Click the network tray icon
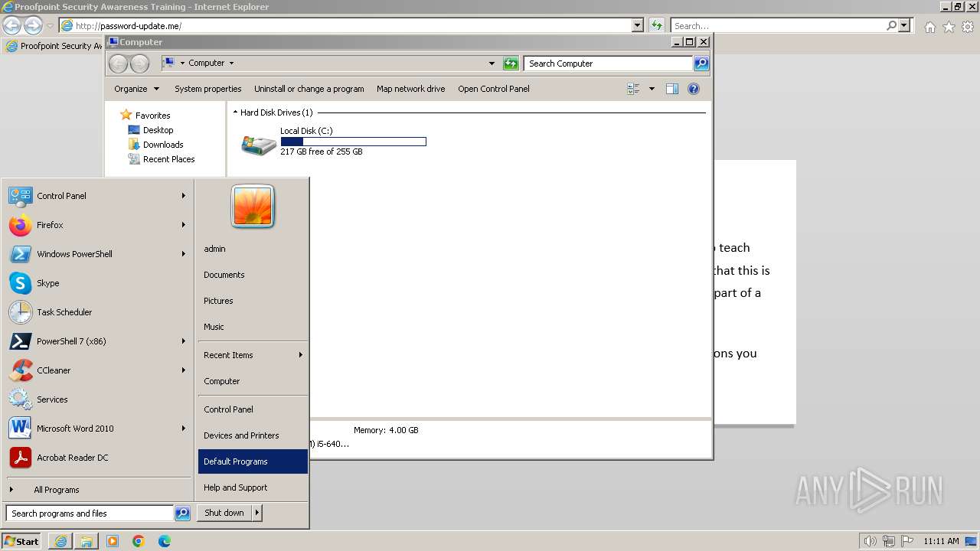This screenshot has height=551, width=980. 889,541
